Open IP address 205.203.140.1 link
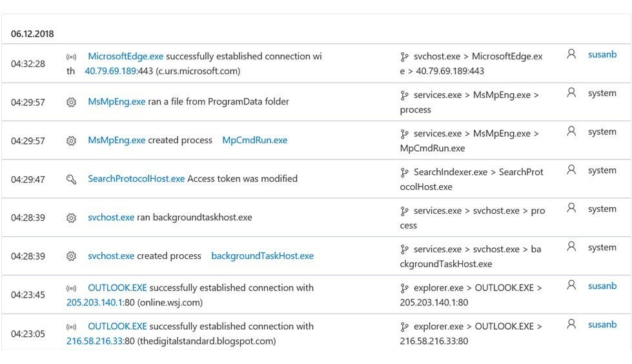 [95, 303]
